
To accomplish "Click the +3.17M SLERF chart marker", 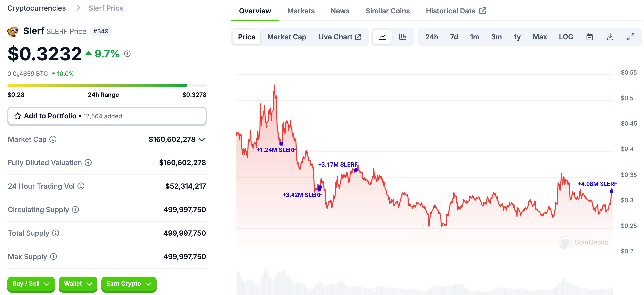I will coord(356,170).
